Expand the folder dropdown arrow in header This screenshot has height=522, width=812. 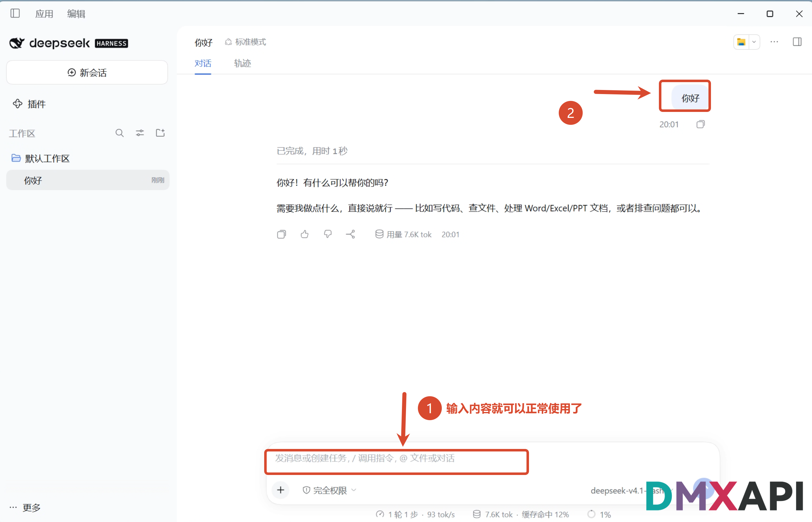[x=754, y=42]
